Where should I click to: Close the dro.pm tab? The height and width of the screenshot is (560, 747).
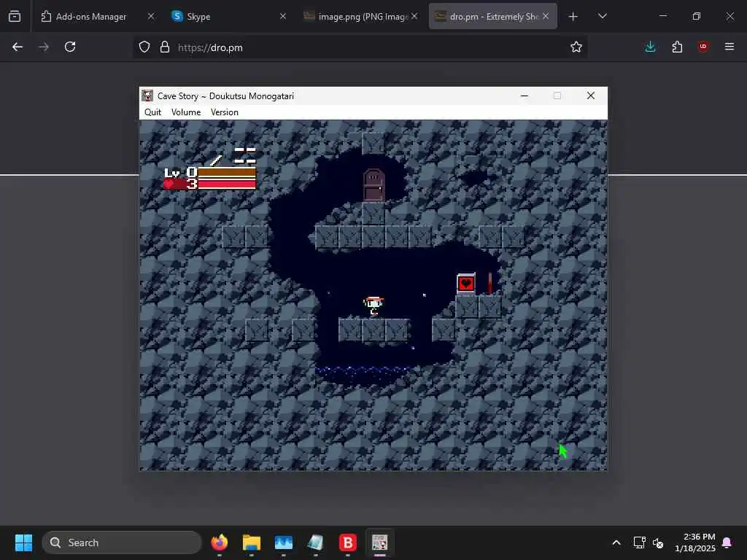point(546,16)
